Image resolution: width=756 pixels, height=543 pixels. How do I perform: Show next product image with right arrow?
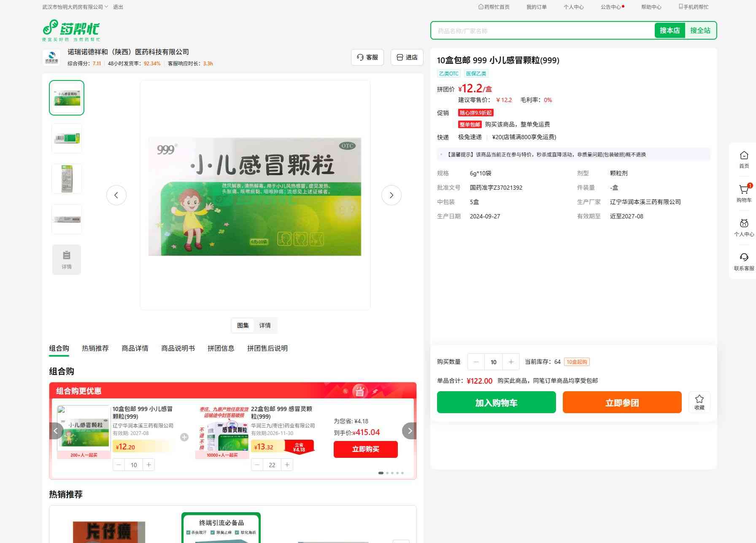click(x=391, y=195)
